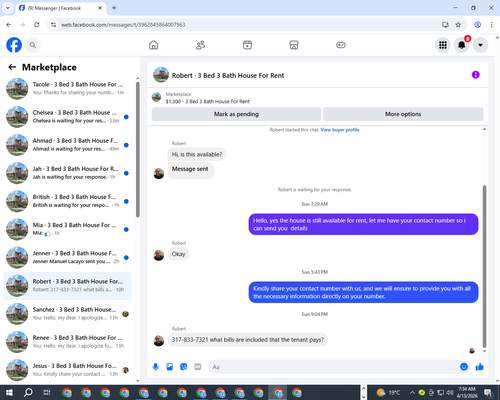Viewport: 500px width, 400px height.
Task: Go back with the browser back arrow
Action: pyautogui.click(x=9, y=25)
